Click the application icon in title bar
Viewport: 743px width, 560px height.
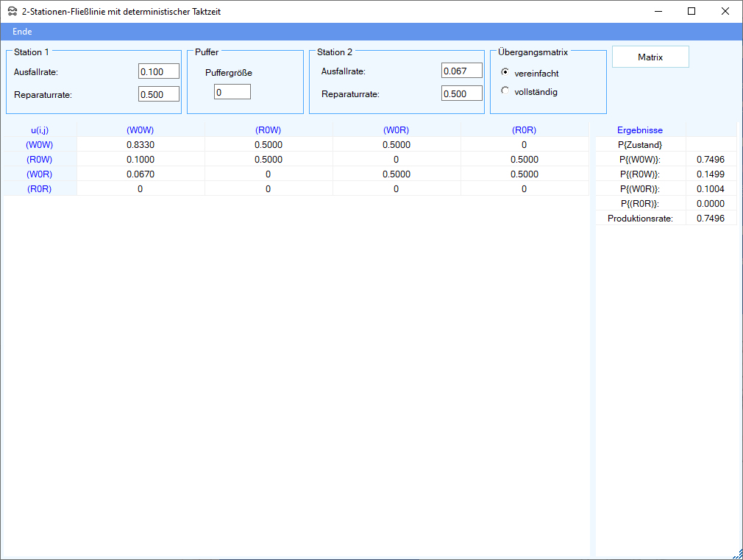[x=12, y=12]
